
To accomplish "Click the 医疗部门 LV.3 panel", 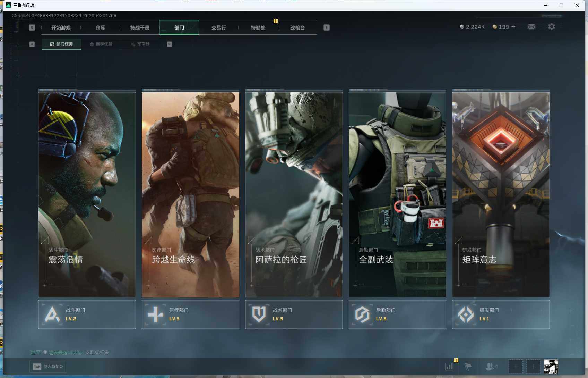I will [190, 314].
